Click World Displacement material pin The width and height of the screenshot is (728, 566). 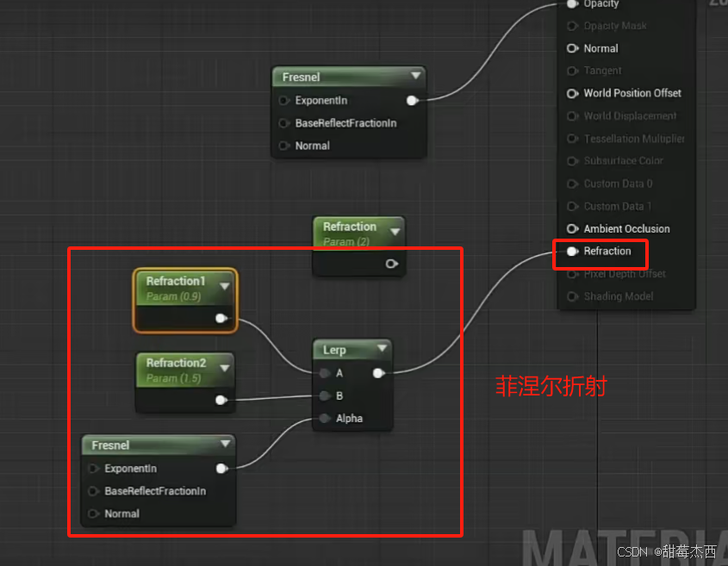click(572, 115)
